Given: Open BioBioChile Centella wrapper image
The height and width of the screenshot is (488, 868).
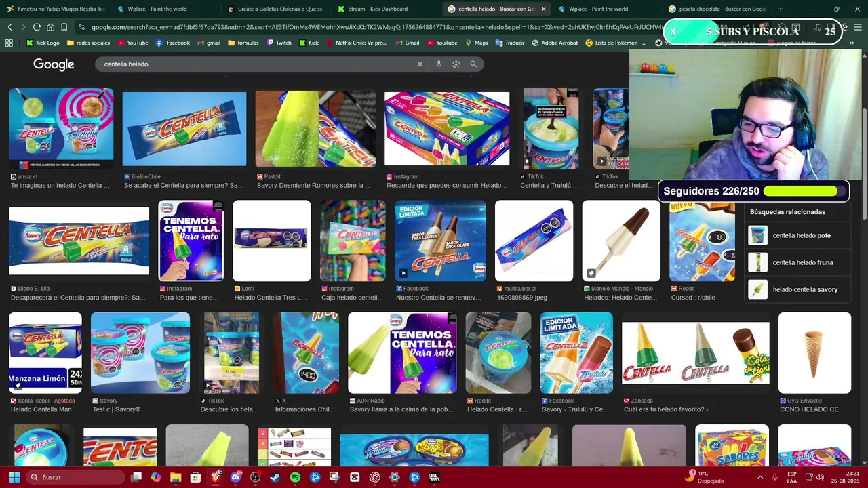Looking at the screenshot, I should [x=184, y=129].
